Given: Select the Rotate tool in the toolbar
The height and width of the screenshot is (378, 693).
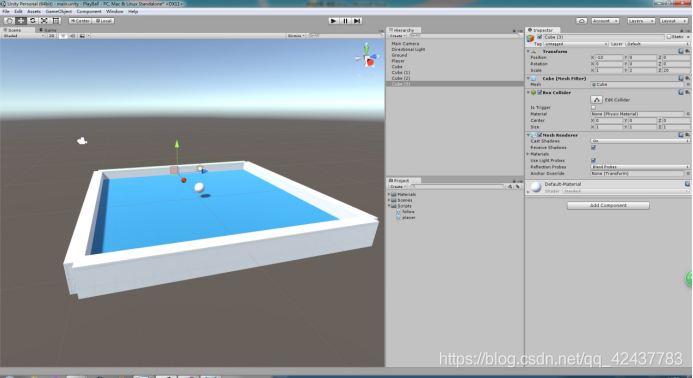Looking at the screenshot, I should pos(32,21).
